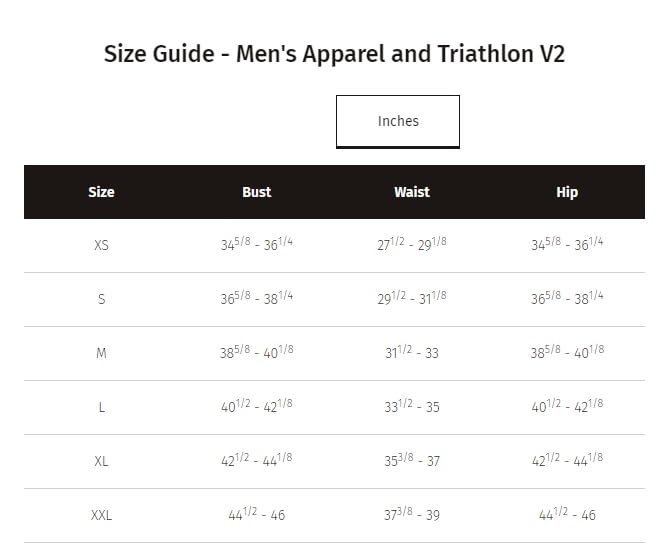The image size is (667, 552).
Task: Click the XS waist measurement cell
Action: (x=412, y=245)
